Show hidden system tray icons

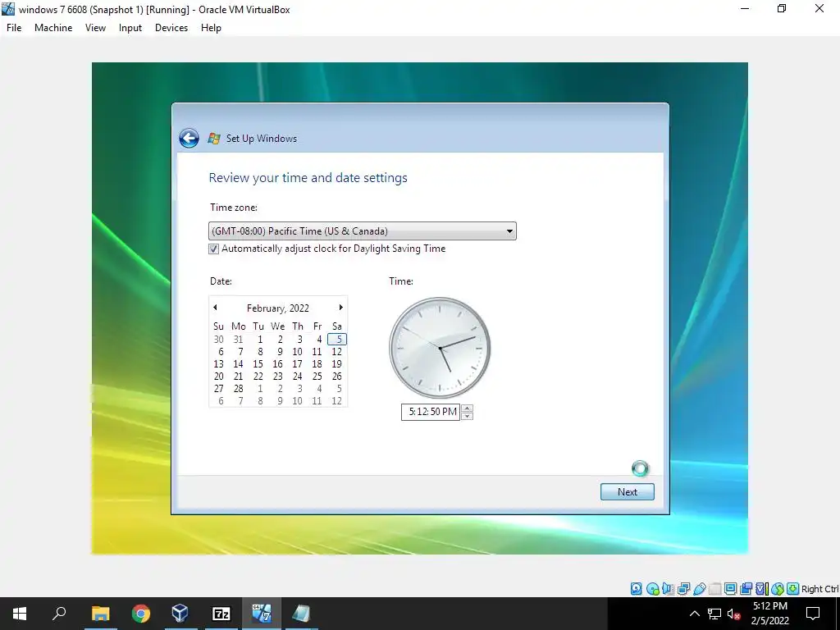click(694, 614)
